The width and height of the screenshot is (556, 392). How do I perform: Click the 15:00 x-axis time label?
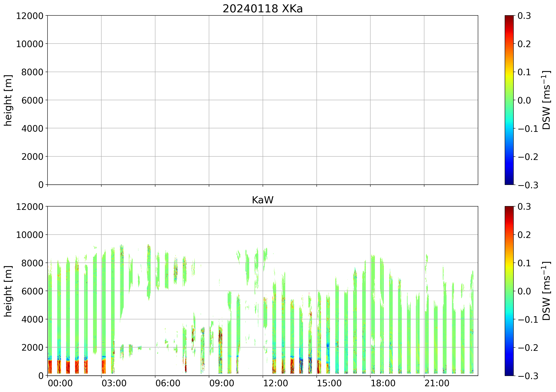(329, 383)
